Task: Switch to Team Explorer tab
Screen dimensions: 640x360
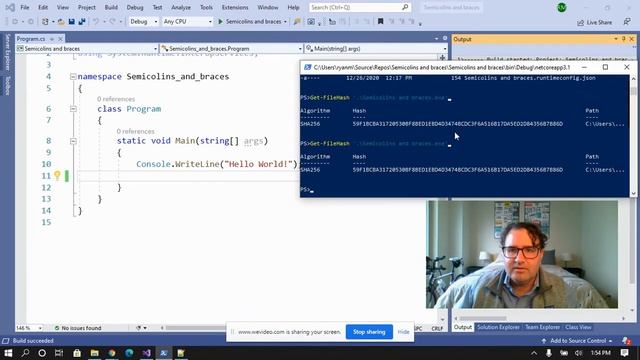Action: tap(542, 327)
